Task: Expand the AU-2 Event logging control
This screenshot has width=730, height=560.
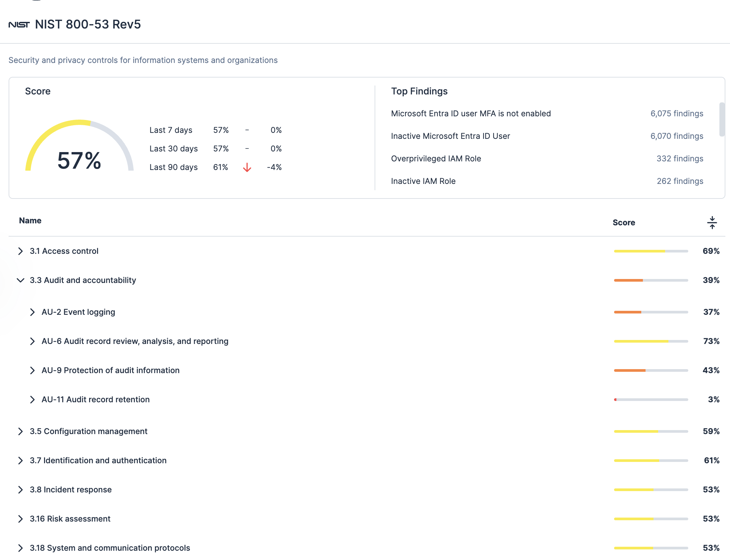Action: pyautogui.click(x=32, y=312)
